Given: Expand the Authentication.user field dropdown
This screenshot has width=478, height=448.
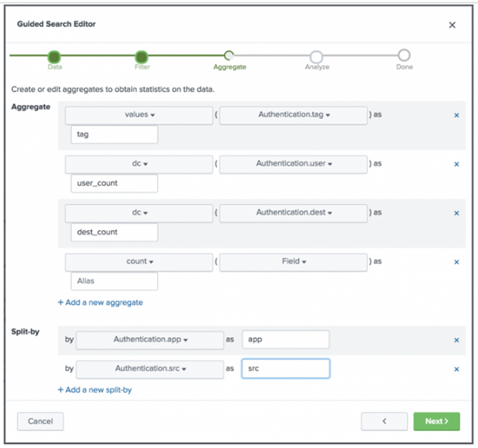Looking at the screenshot, I should pos(293,164).
